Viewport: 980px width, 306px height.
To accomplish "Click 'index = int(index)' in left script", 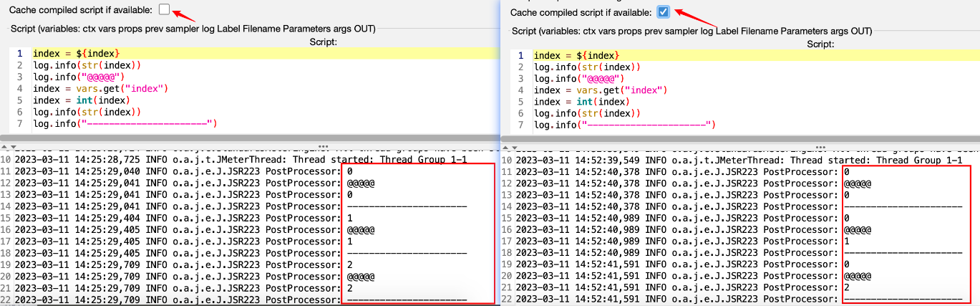I will 82,101.
